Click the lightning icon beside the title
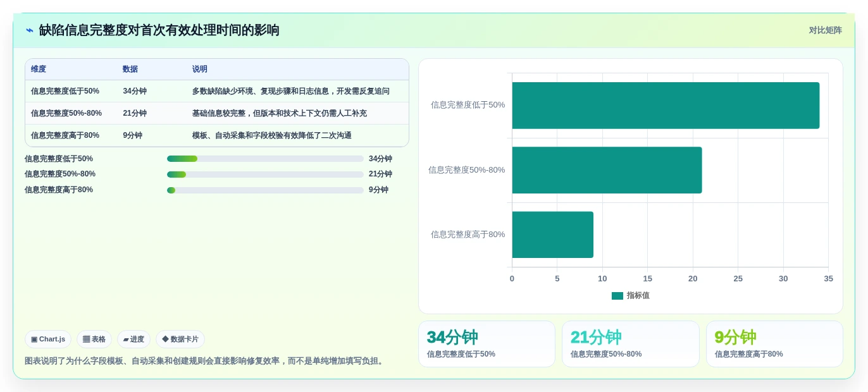 (x=30, y=30)
